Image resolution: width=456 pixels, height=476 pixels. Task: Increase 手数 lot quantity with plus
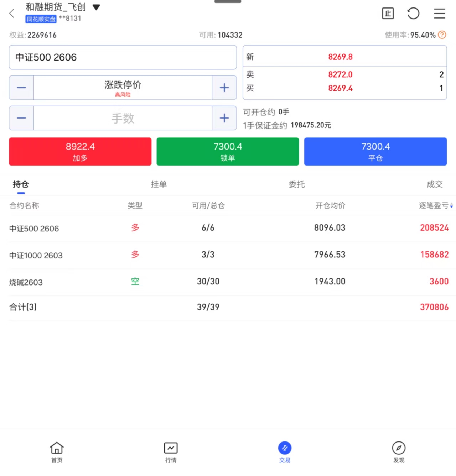tap(224, 118)
